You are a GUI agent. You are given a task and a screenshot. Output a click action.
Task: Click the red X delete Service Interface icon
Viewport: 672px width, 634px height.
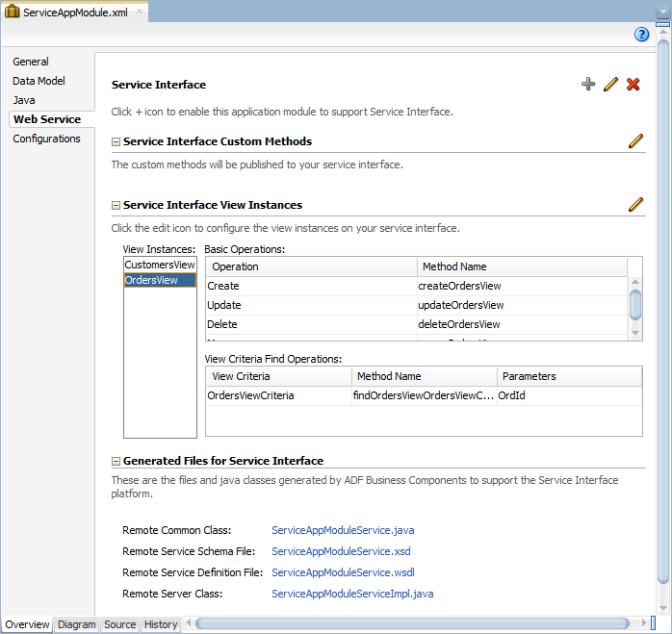633,85
